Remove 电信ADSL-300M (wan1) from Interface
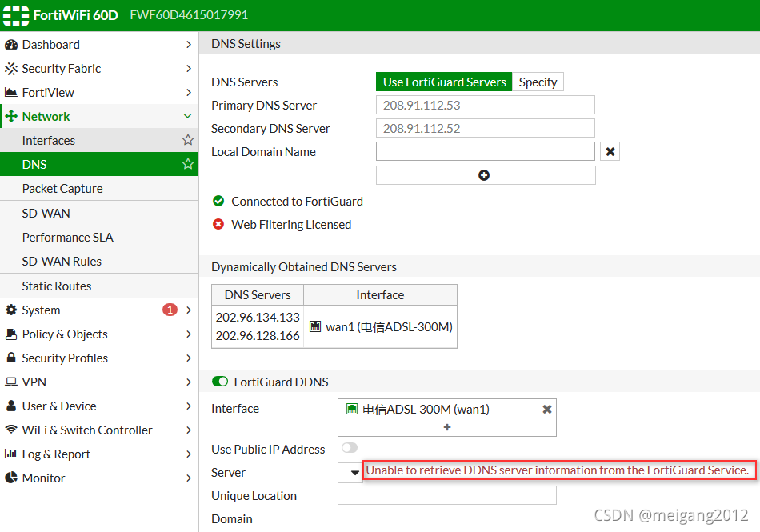 coord(546,410)
